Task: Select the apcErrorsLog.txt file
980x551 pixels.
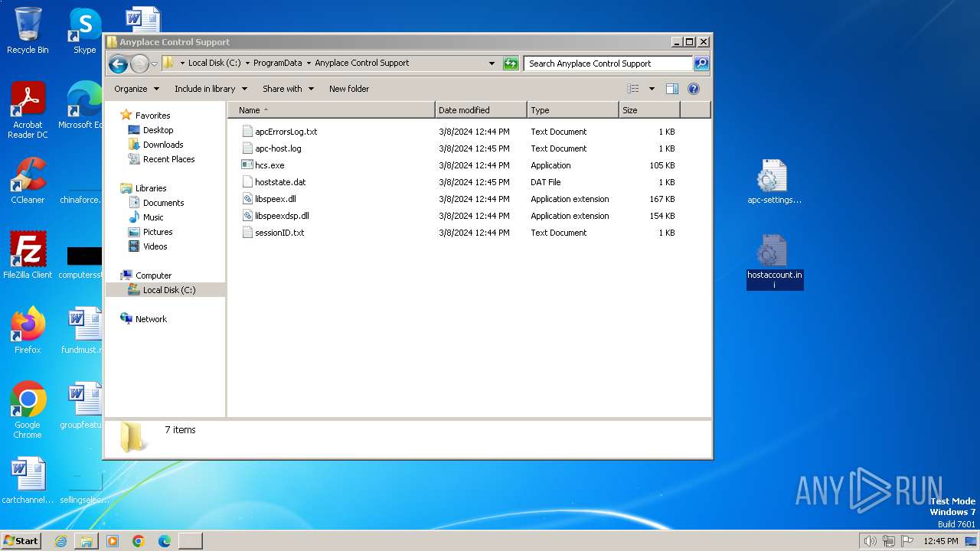Action: click(286, 132)
